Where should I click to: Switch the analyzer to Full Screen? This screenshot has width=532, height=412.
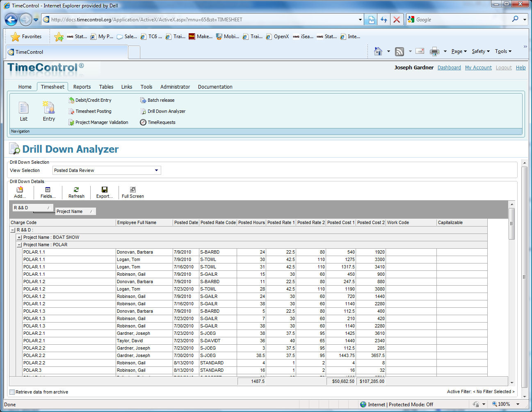point(132,192)
